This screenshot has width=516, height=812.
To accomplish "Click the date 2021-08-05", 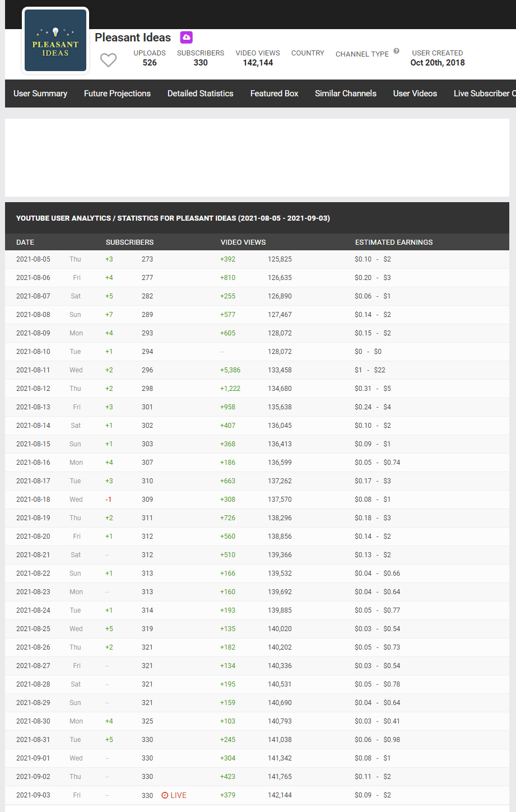I will pos(33,259).
